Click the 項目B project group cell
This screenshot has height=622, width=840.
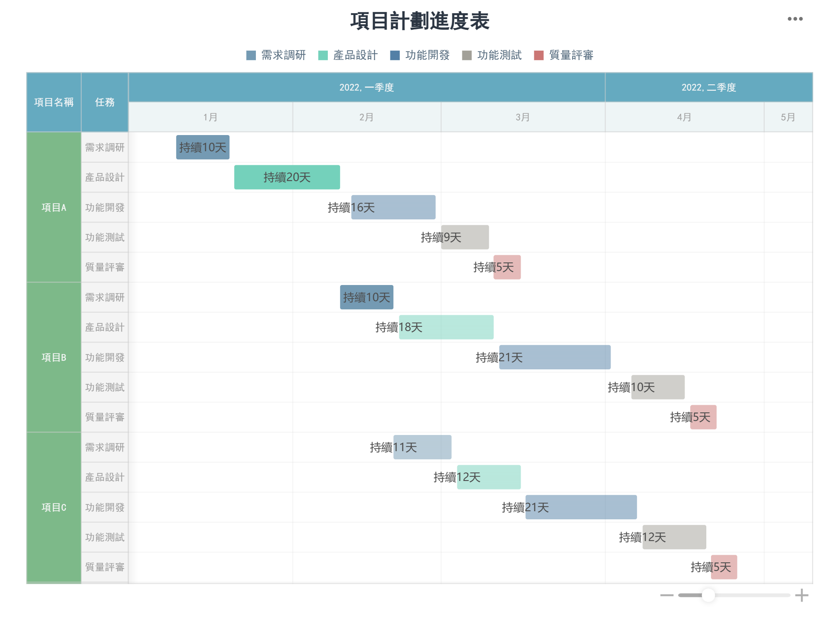(54, 357)
